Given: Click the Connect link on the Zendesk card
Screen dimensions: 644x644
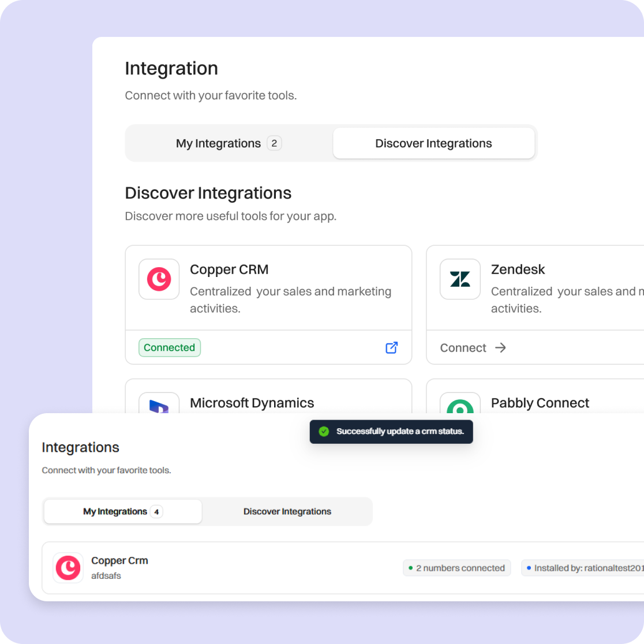Looking at the screenshot, I should tap(463, 348).
